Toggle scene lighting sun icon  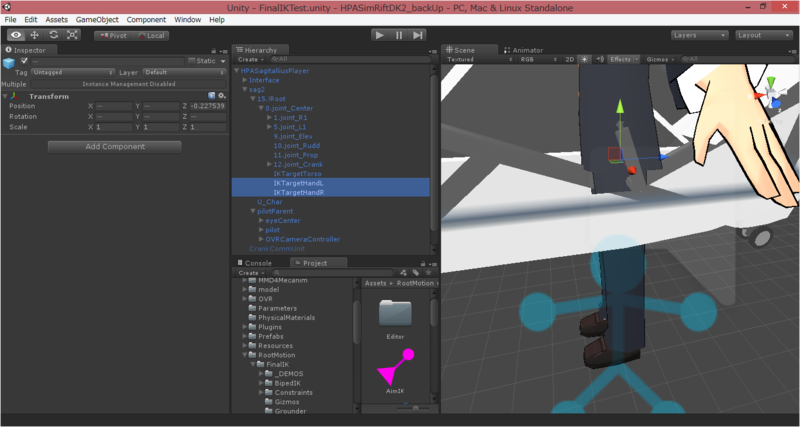585,60
